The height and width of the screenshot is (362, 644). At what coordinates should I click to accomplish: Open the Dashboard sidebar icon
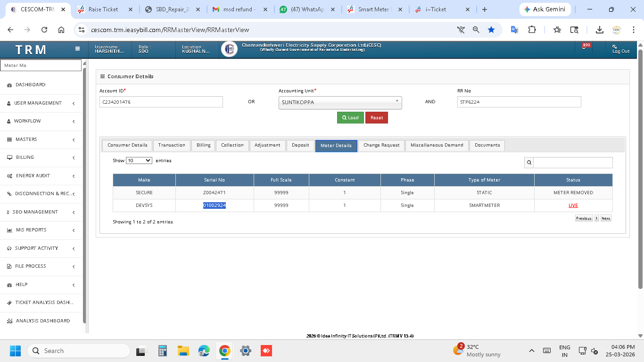(9, 85)
